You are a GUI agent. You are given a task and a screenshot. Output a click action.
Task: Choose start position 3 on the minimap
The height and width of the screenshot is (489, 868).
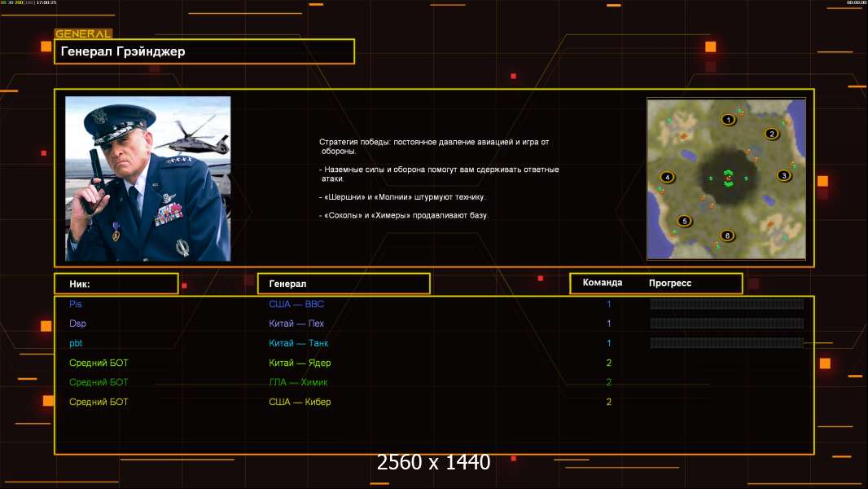(784, 175)
